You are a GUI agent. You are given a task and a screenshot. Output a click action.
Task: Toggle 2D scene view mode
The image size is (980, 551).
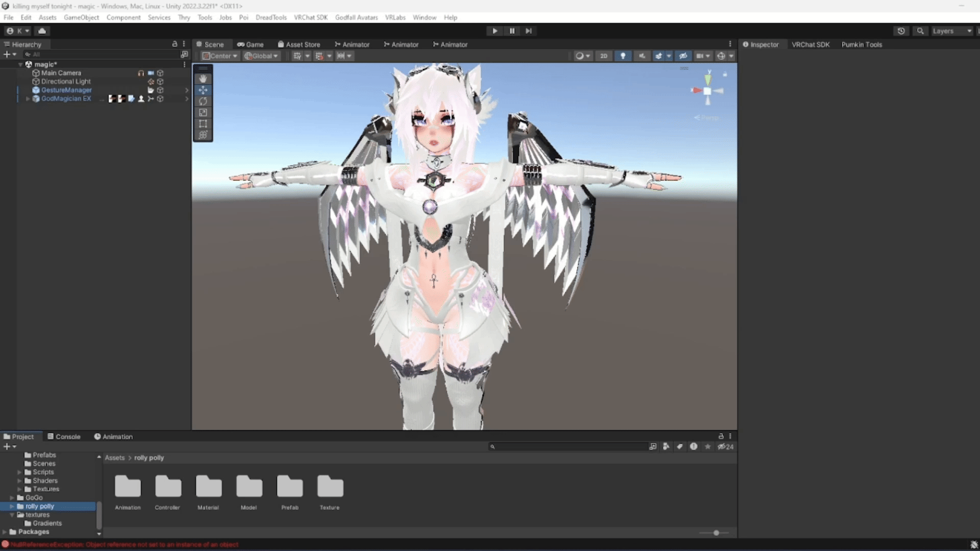click(604, 56)
